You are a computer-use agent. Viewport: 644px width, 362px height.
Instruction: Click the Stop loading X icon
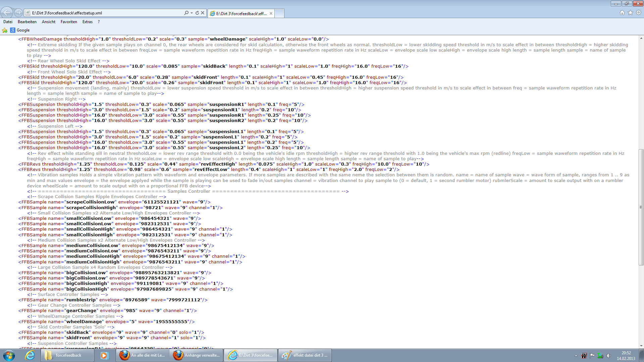coord(203,13)
